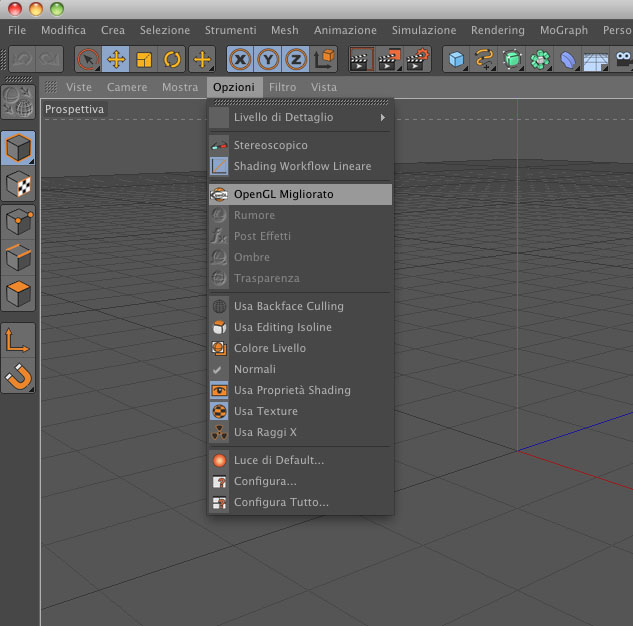Switch to Points mode
Image resolution: width=633 pixels, height=626 pixels.
[x=18, y=221]
